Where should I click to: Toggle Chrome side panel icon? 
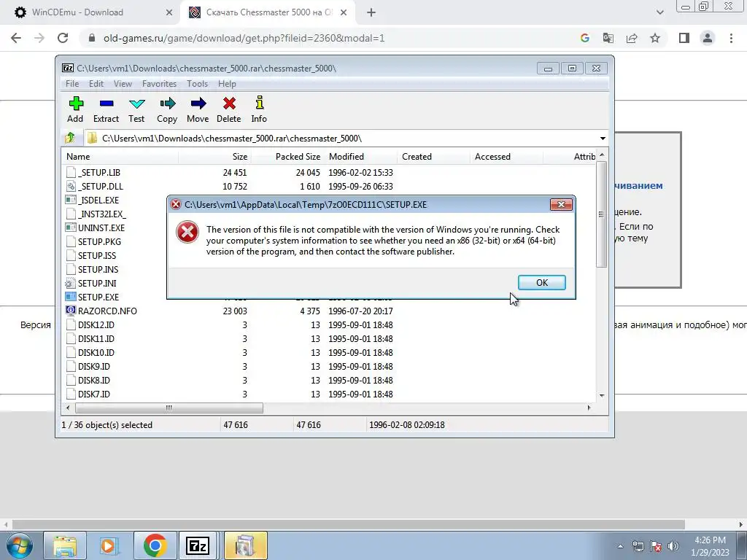point(684,38)
